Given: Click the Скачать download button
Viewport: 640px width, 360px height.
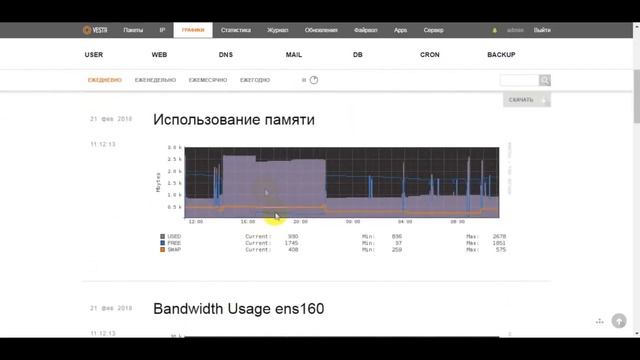Looking at the screenshot, I should pos(527,100).
